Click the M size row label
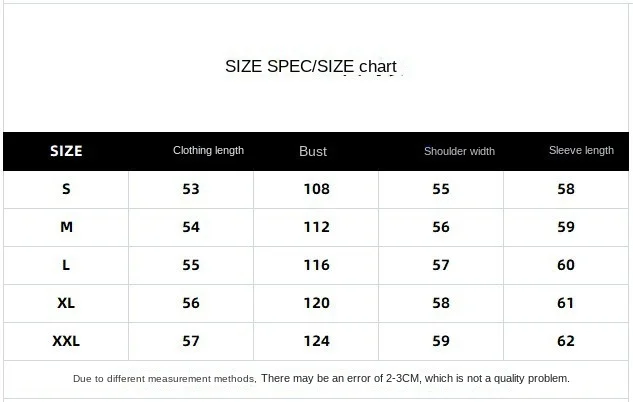The height and width of the screenshot is (402, 633). tap(66, 227)
